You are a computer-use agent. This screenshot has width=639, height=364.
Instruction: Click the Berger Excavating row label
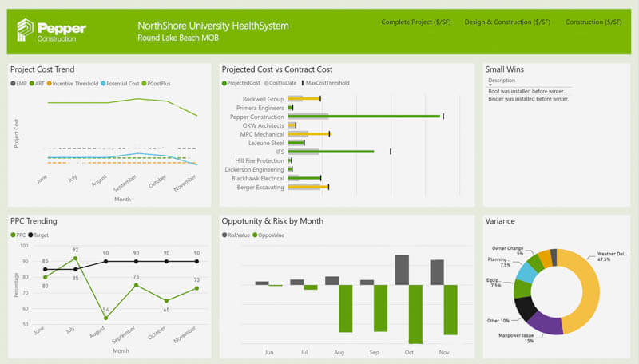[x=260, y=188]
